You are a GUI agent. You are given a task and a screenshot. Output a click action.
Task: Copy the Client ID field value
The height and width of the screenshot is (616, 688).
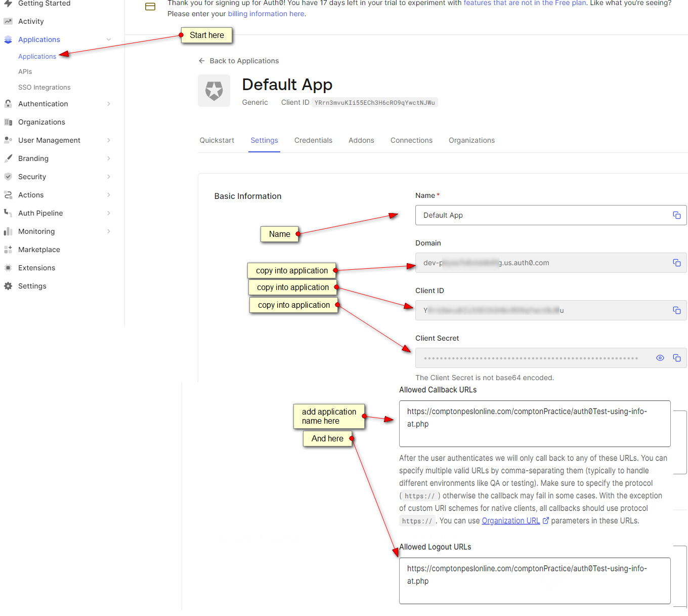[x=676, y=310]
